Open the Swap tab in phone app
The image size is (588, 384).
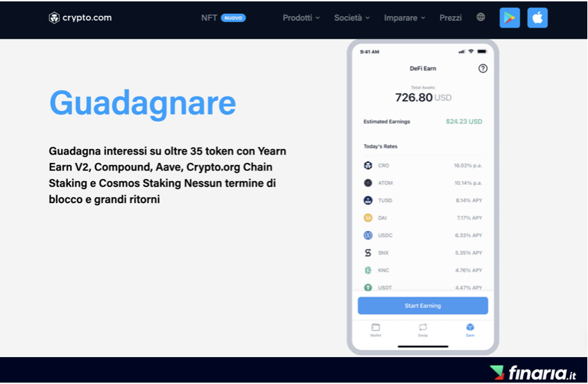[x=423, y=330]
